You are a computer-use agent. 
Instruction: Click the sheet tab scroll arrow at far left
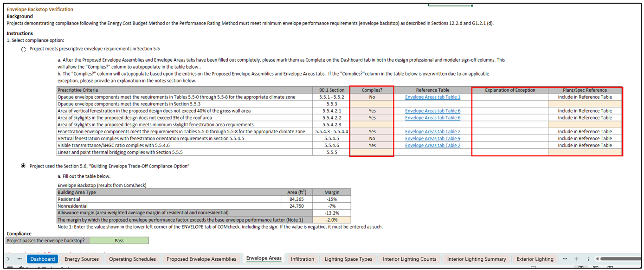tap(8, 259)
